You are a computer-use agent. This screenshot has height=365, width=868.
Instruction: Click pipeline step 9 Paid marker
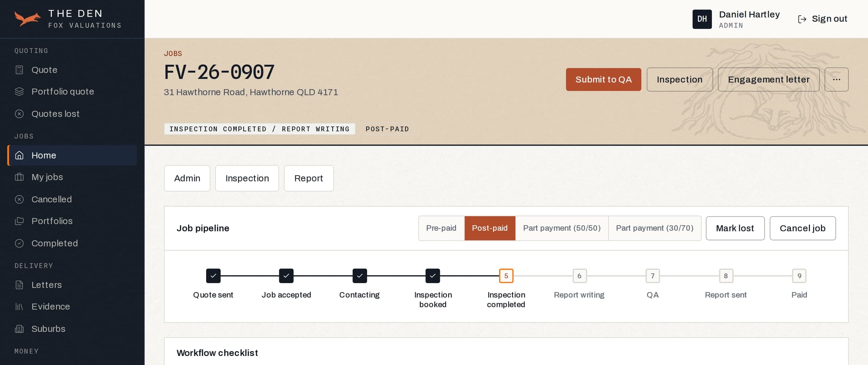(799, 276)
